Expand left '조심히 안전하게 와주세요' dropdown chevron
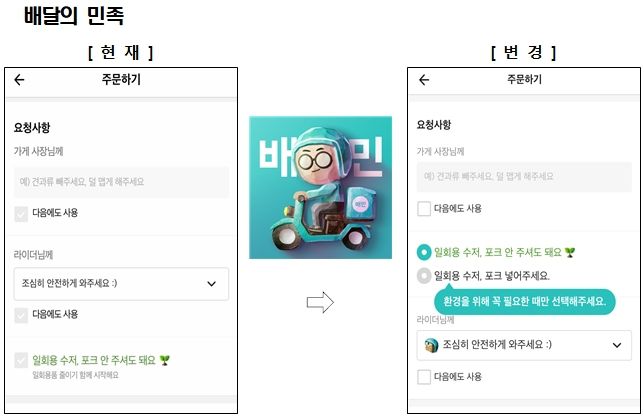 tap(212, 284)
